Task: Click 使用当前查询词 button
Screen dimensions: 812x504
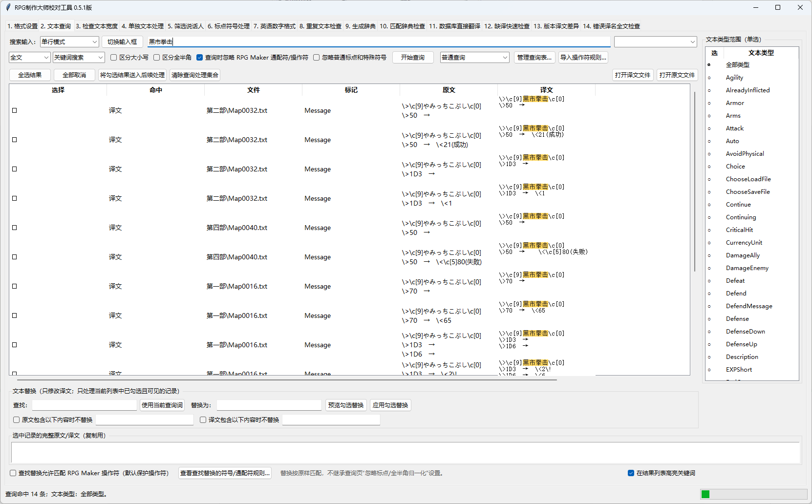Action: pos(162,405)
